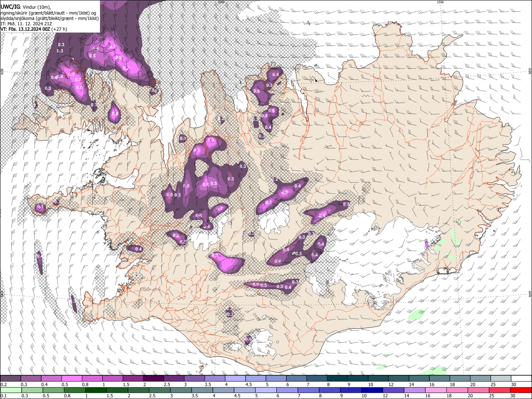Screen dimensions: 532x399
Task: Click the '30' label in lower legend row
Action: [512, 396]
